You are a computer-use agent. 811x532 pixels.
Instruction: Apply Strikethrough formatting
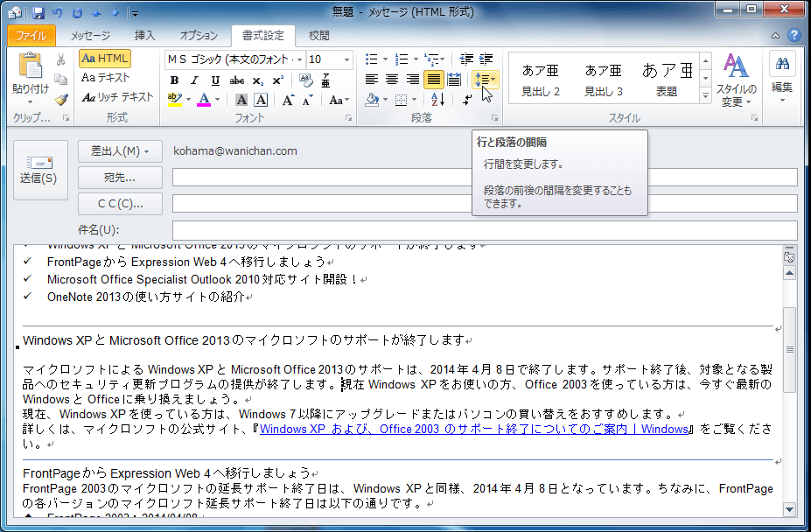tap(237, 80)
